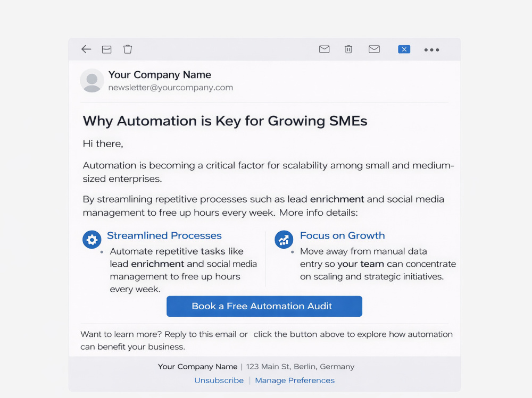
Task: Click the Unsubscribe link
Action: click(x=219, y=380)
